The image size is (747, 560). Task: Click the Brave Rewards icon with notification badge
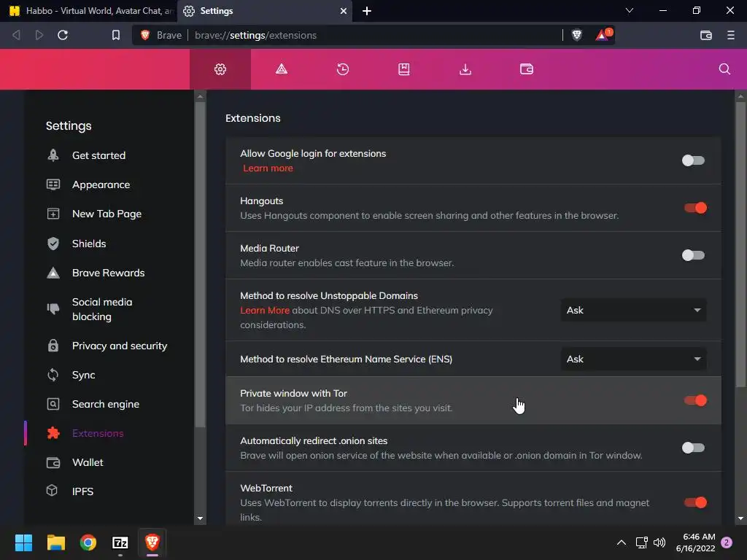603,35
